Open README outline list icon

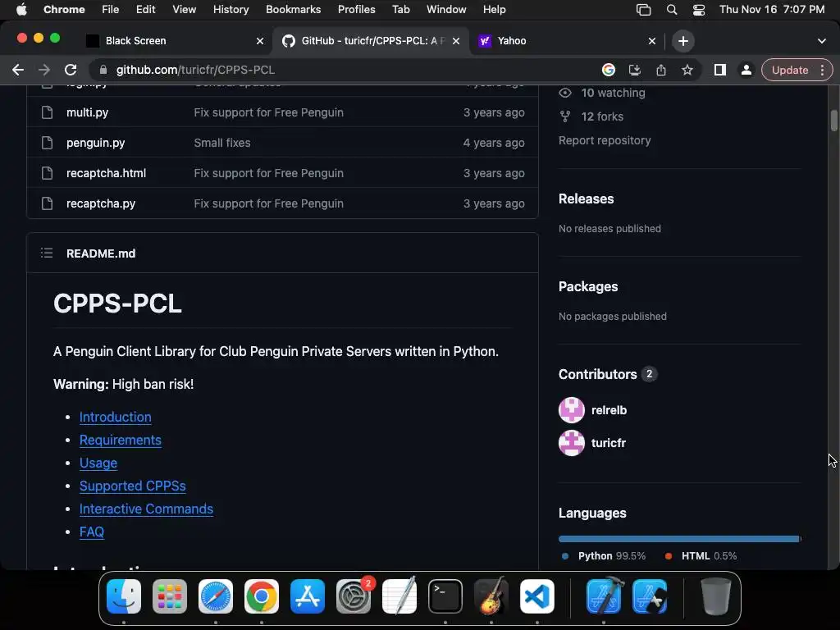[47, 253]
